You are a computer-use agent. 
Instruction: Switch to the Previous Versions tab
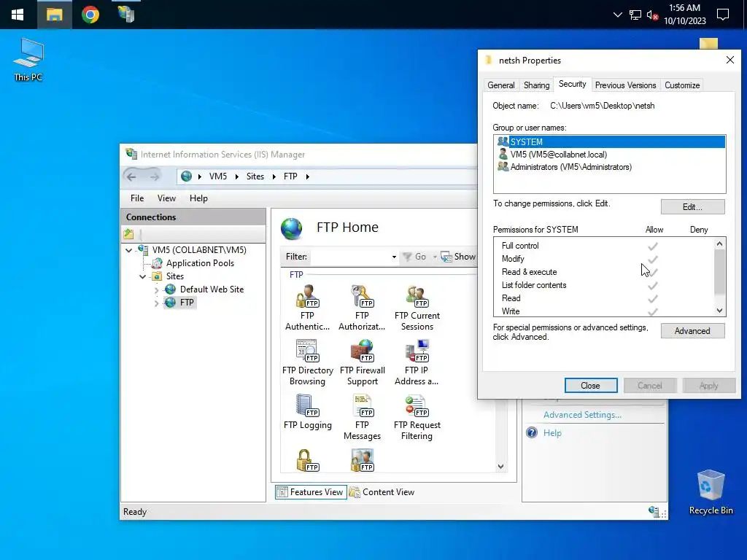[625, 85]
